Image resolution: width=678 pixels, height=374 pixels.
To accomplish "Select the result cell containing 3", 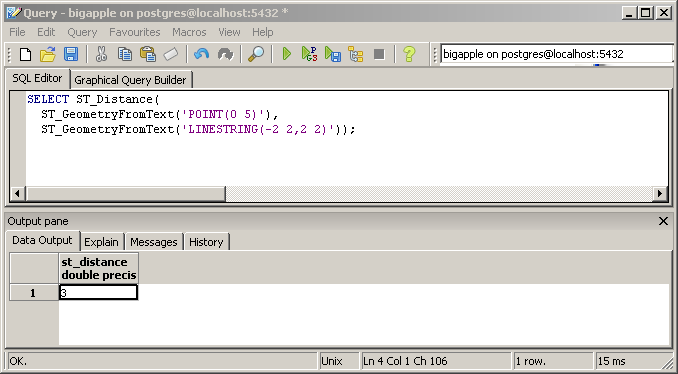I will 98,293.
